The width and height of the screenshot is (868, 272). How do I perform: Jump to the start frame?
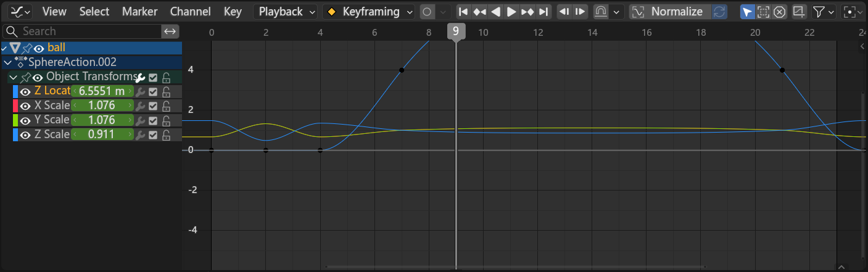click(463, 11)
